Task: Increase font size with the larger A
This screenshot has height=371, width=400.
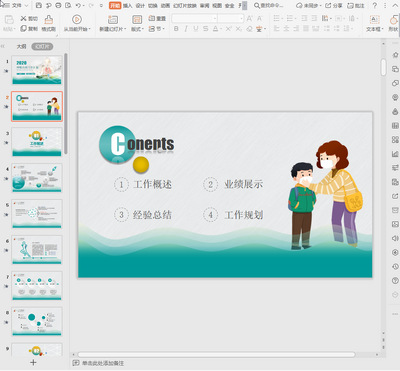Action: (x=249, y=18)
